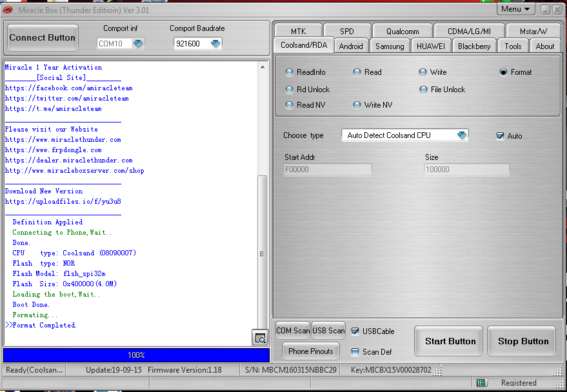This screenshot has width=567, height=392.
Task: Click the Firmware Version:1.18 status text
Action: coord(184,370)
